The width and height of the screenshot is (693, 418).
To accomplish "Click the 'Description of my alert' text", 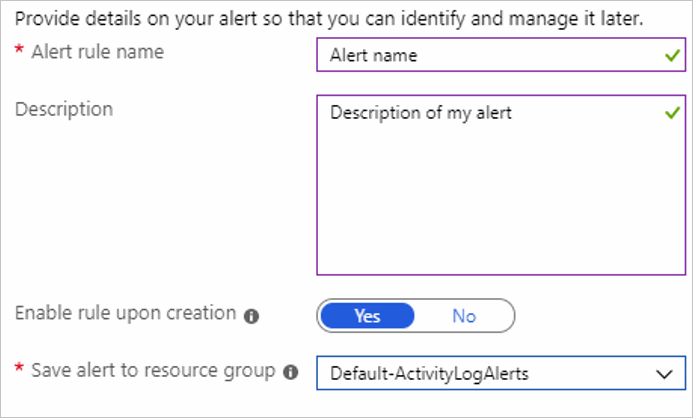I will point(421,113).
